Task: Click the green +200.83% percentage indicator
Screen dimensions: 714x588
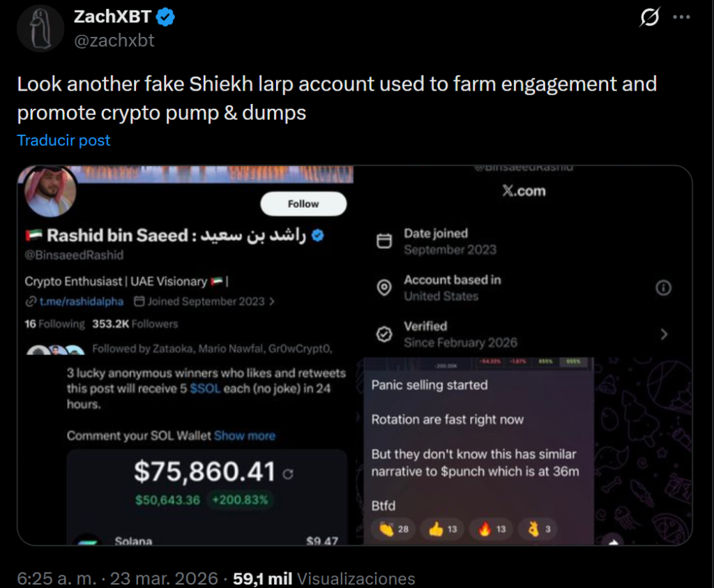Action: pyautogui.click(x=240, y=501)
